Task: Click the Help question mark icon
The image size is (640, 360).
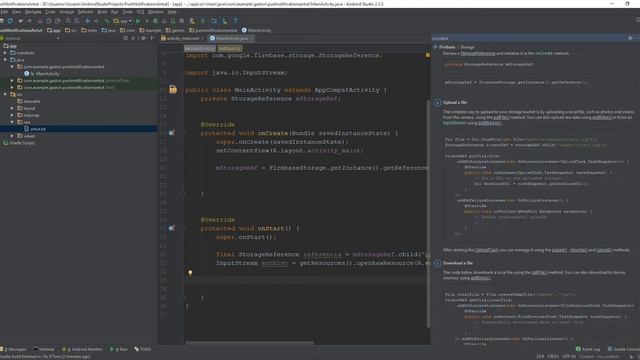Action: point(235,21)
